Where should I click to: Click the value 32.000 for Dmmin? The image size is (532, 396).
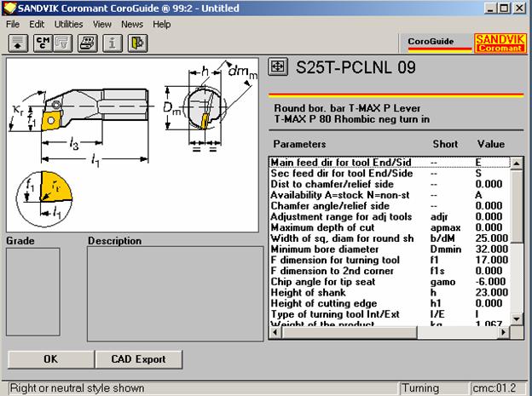pyautogui.click(x=492, y=250)
